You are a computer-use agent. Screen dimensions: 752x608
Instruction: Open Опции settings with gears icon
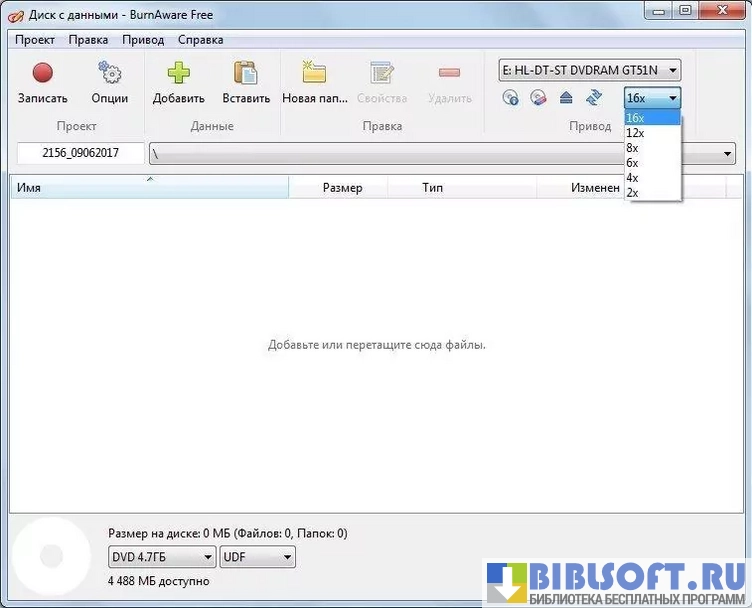click(109, 74)
